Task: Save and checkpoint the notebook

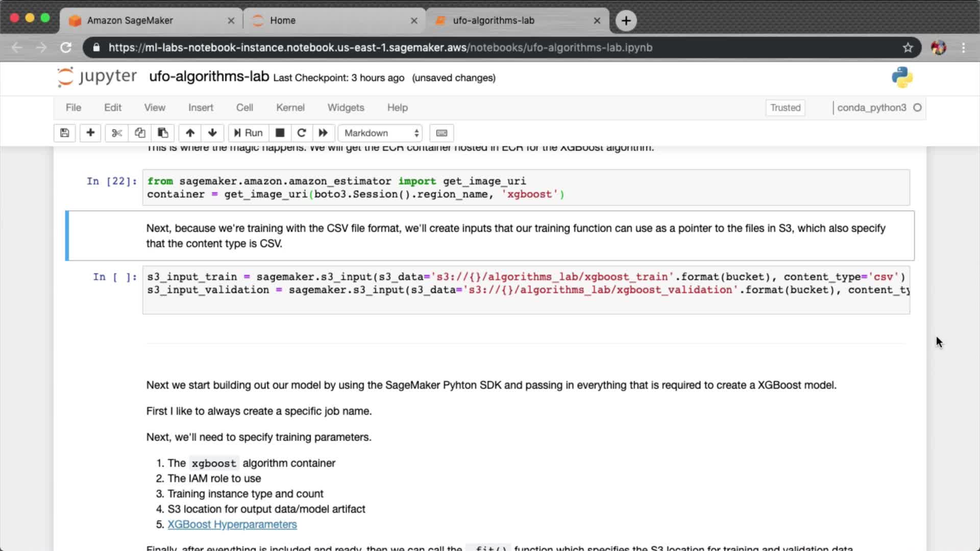Action: (x=65, y=133)
